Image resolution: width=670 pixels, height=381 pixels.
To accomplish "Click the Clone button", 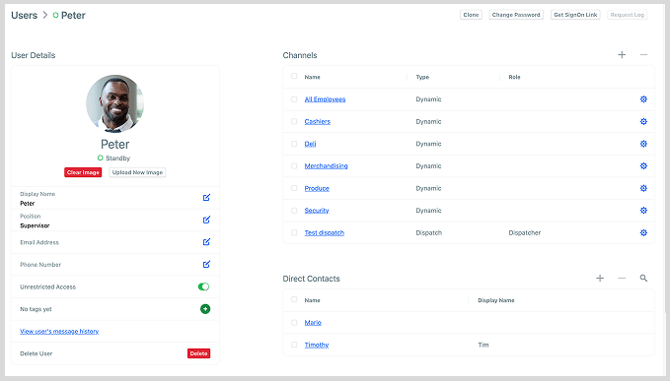I will [471, 15].
